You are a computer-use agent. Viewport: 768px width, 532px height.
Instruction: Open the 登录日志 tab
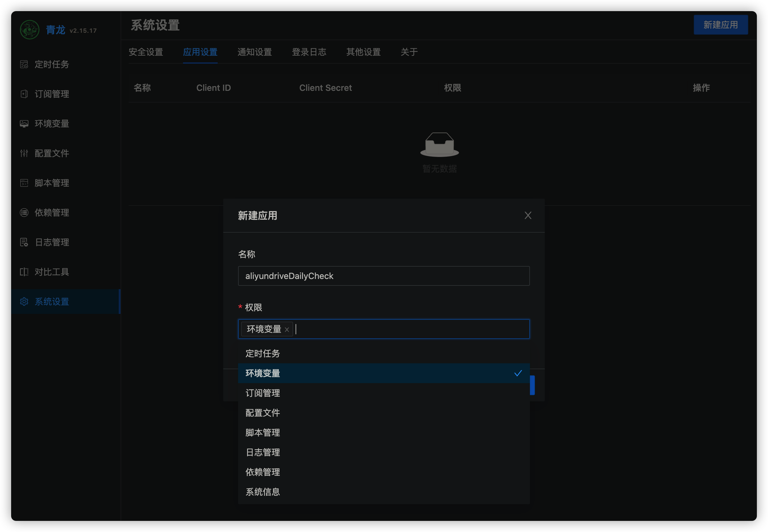[309, 52]
